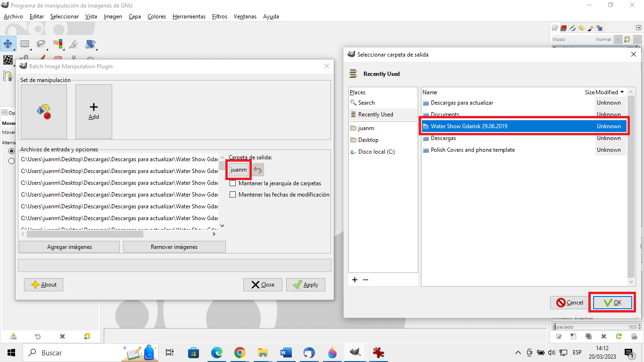Reset output folder with undo arrow
Image resolution: width=644 pixels, height=362 pixels.
[x=258, y=170]
